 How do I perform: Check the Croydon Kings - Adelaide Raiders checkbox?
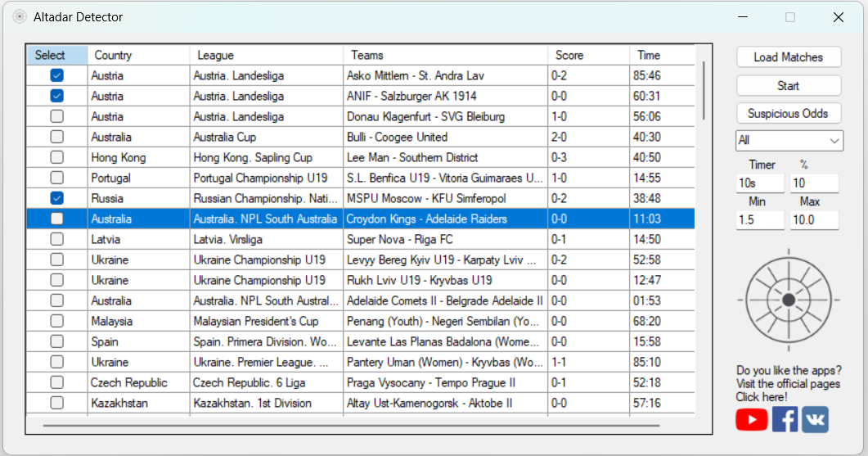pos(56,219)
